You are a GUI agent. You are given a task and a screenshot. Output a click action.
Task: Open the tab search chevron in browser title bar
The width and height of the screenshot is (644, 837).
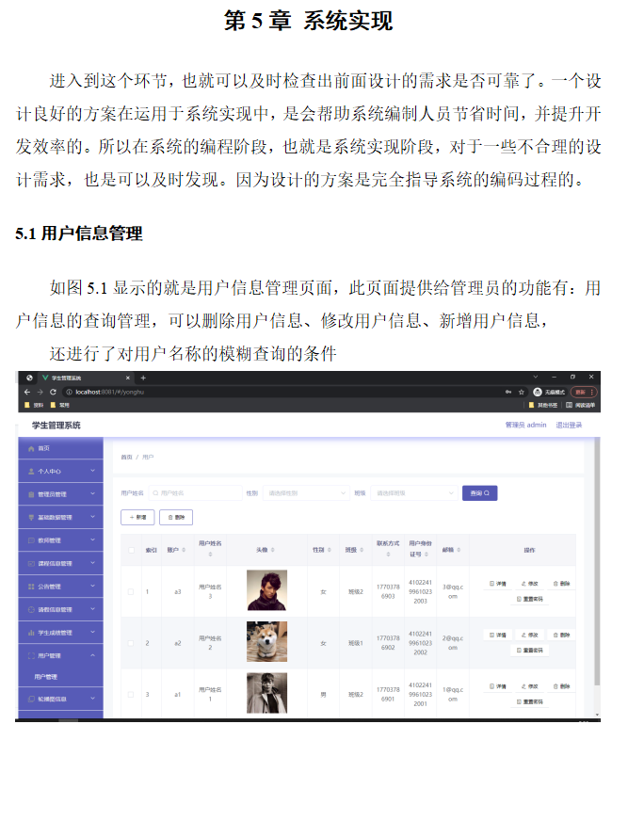(536, 377)
